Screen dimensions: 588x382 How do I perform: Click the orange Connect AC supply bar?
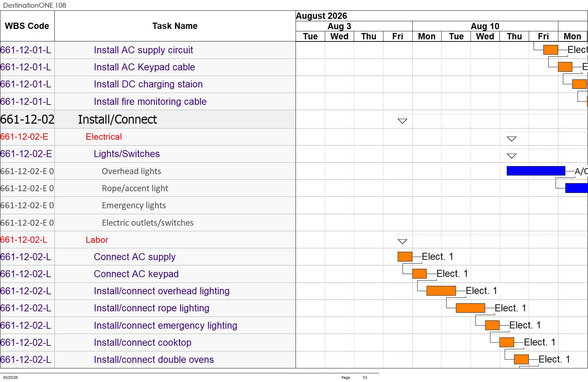(405, 257)
